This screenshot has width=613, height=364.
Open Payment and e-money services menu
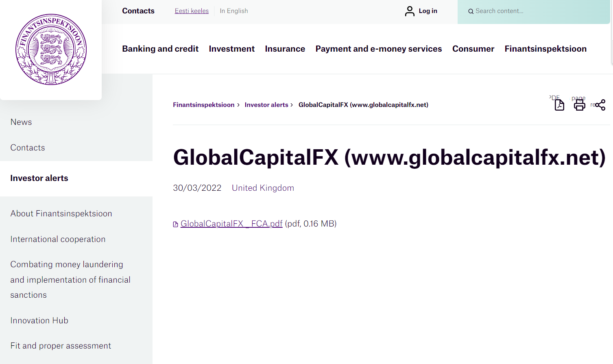pyautogui.click(x=379, y=49)
